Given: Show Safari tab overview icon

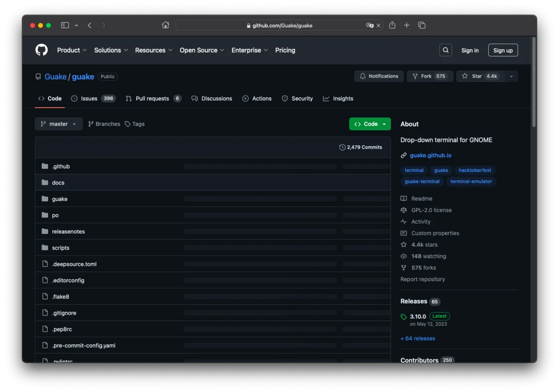Looking at the screenshot, I should [422, 25].
